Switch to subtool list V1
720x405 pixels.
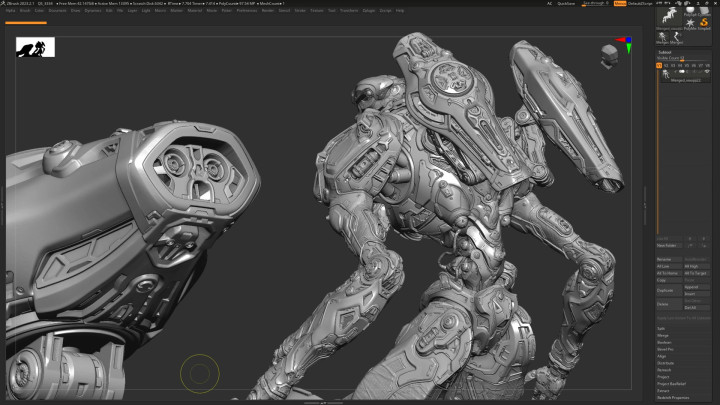pyautogui.click(x=660, y=65)
